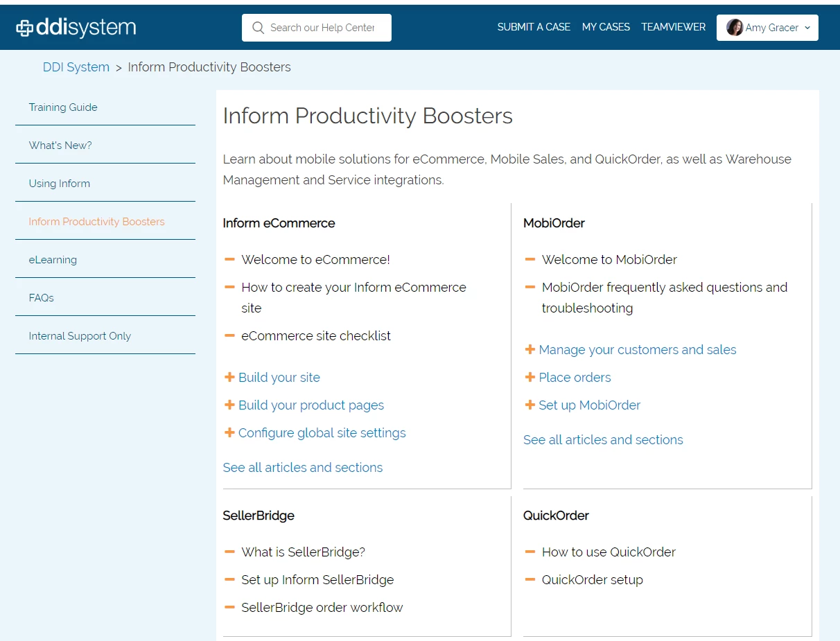Expand Manage your customers and sales
The image size is (840, 641).
click(638, 350)
